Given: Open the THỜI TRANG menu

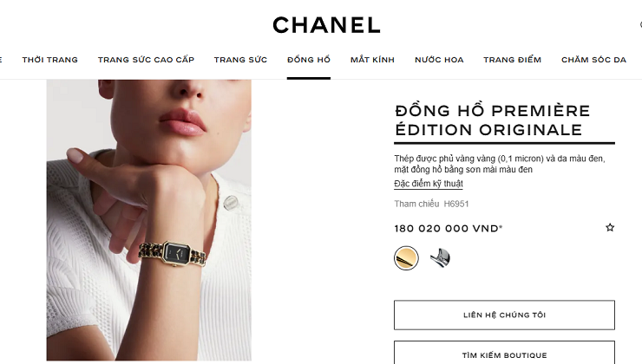Looking at the screenshot, I should (50, 60).
